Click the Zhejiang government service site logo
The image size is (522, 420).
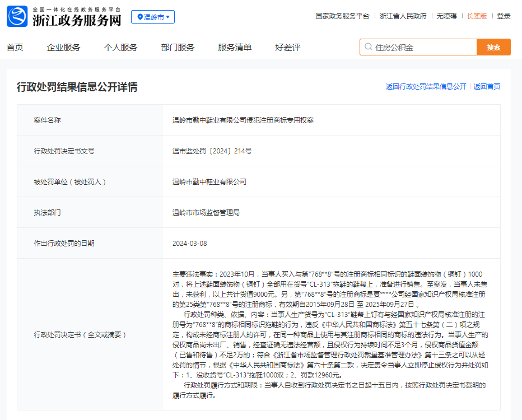(64, 17)
